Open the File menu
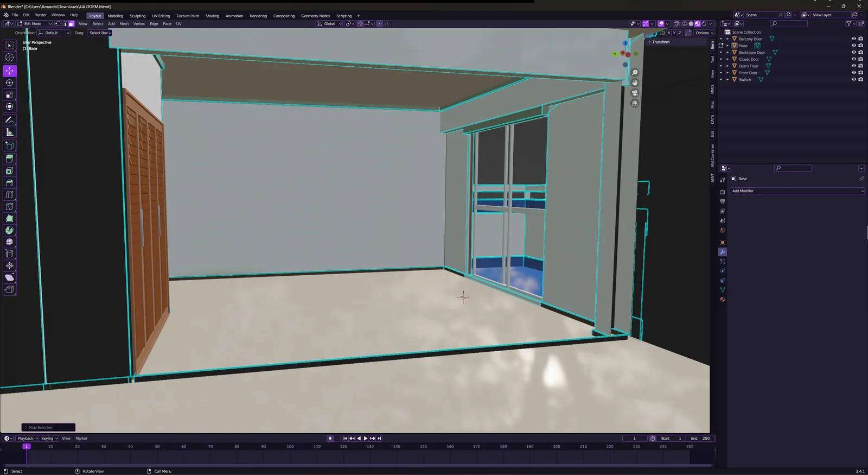 click(15, 15)
